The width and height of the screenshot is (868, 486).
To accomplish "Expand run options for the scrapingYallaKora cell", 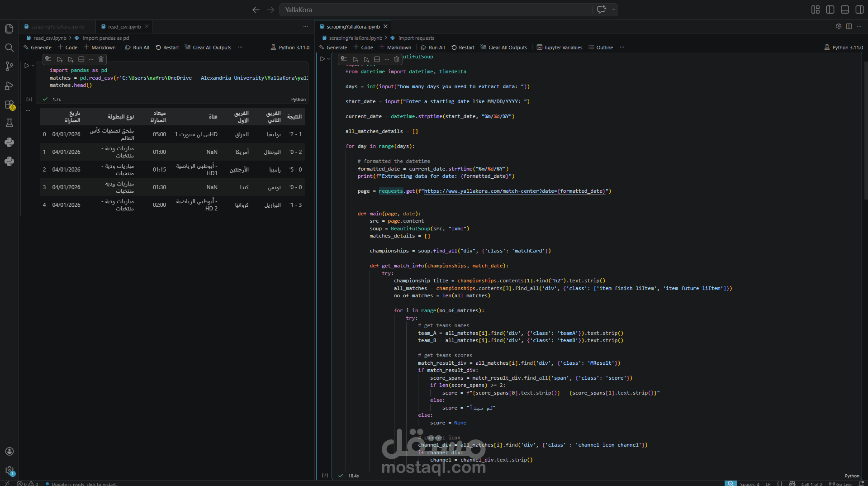I will pyautogui.click(x=328, y=59).
